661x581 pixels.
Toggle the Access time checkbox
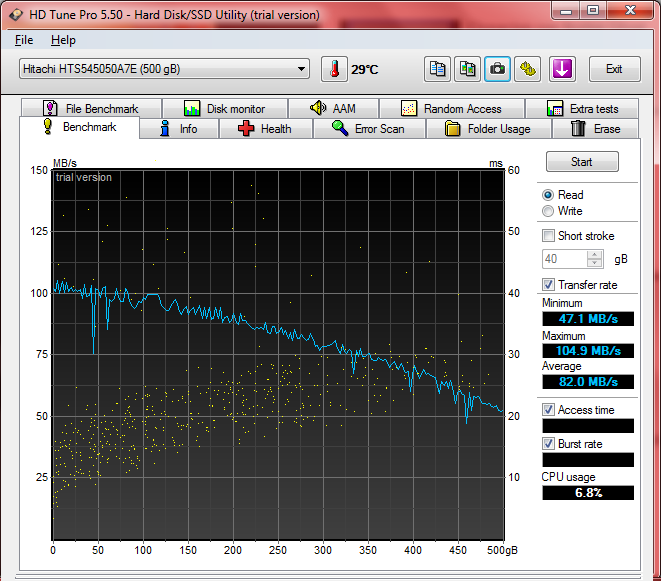(548, 409)
